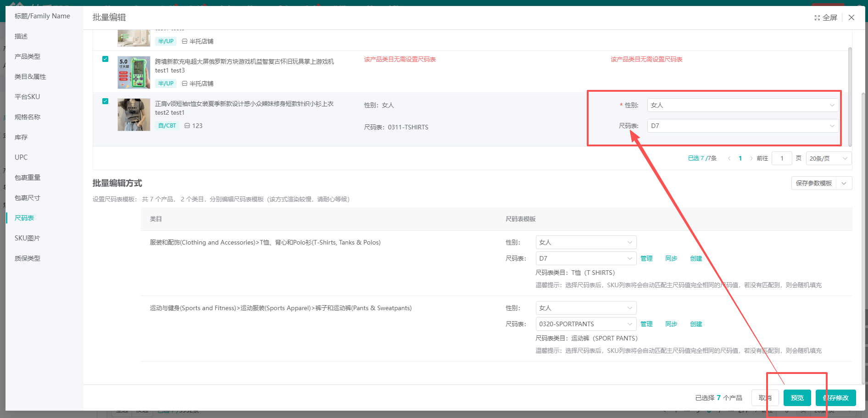
Task: Expand the 保存参数模板 arrow menu
Action: [x=844, y=183]
